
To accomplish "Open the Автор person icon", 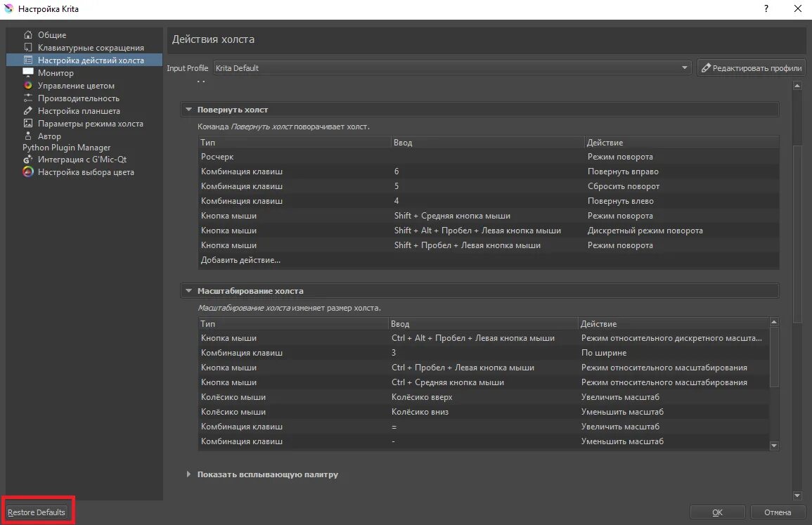I will click(28, 136).
